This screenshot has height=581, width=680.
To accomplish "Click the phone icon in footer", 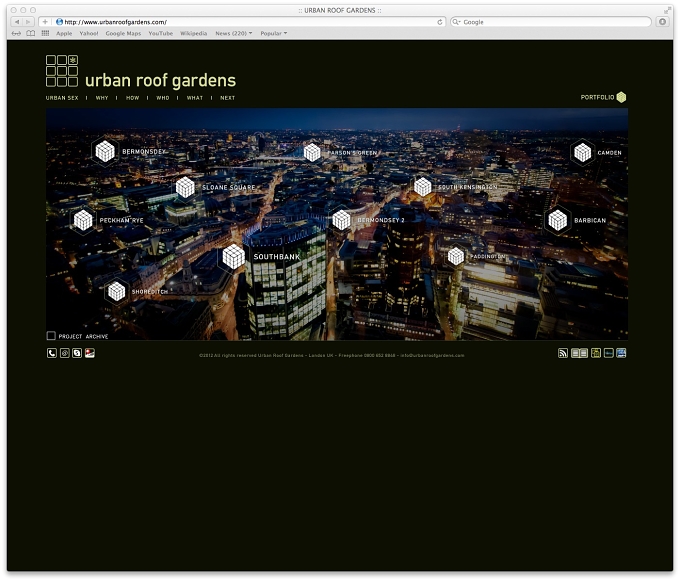I will click(52, 353).
